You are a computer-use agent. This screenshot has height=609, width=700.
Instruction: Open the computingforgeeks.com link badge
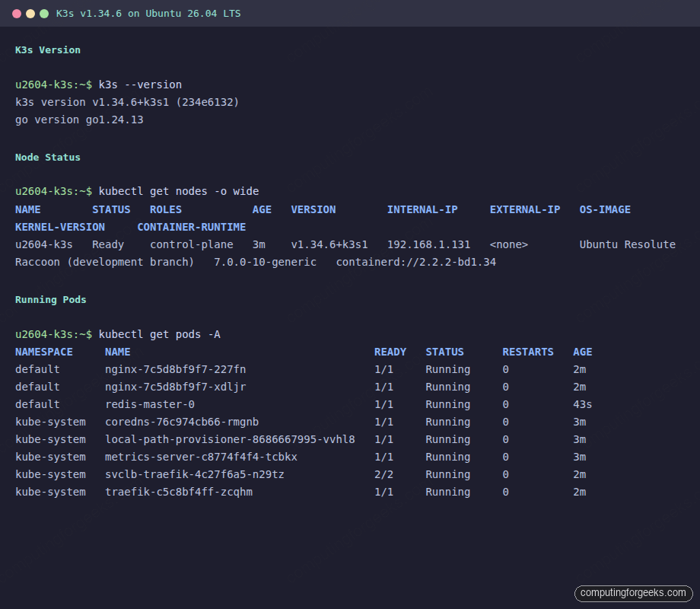click(632, 593)
